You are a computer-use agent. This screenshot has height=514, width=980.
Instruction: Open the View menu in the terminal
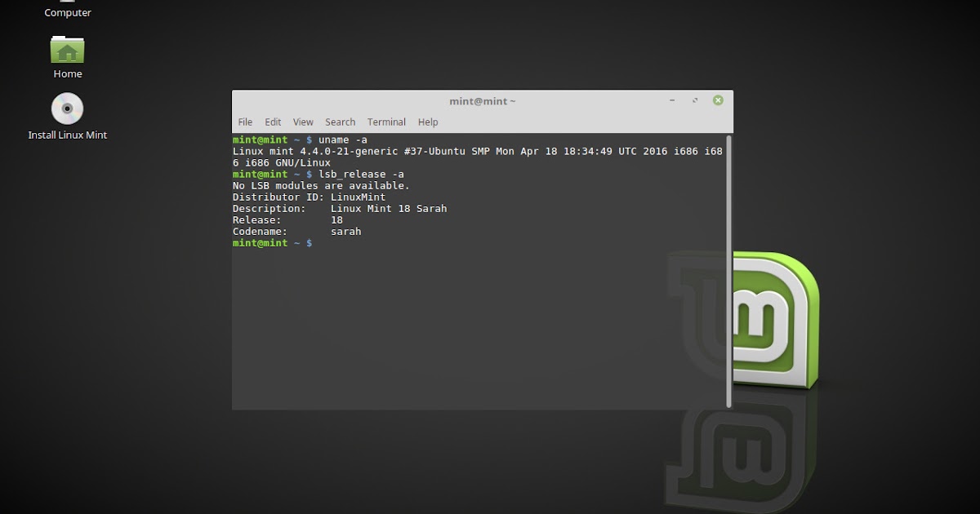pos(303,122)
